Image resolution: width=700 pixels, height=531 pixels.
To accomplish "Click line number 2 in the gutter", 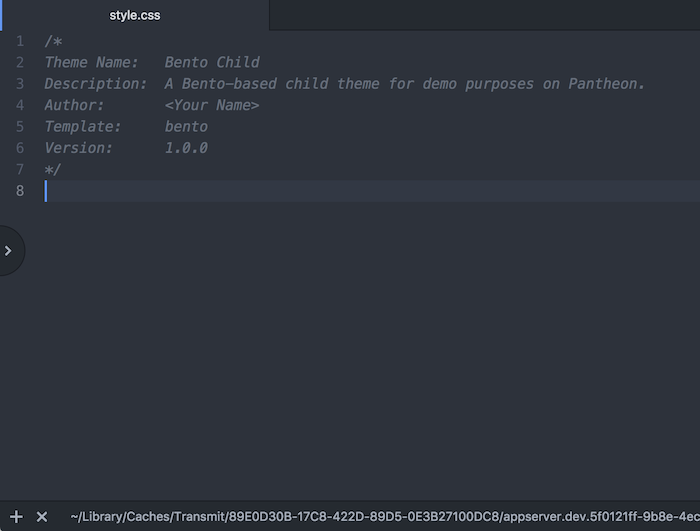I will pyautogui.click(x=20, y=62).
